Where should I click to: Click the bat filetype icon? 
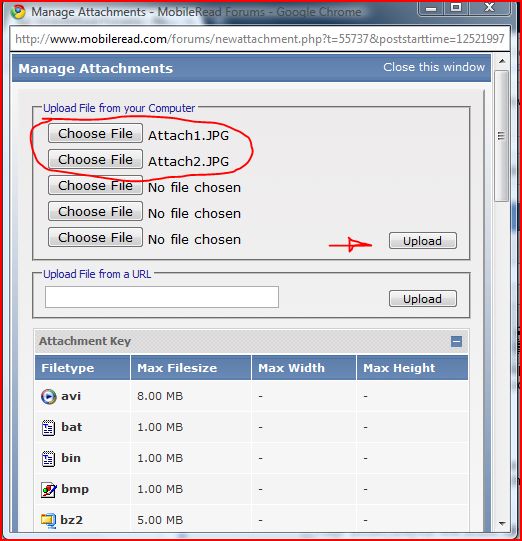click(48, 428)
